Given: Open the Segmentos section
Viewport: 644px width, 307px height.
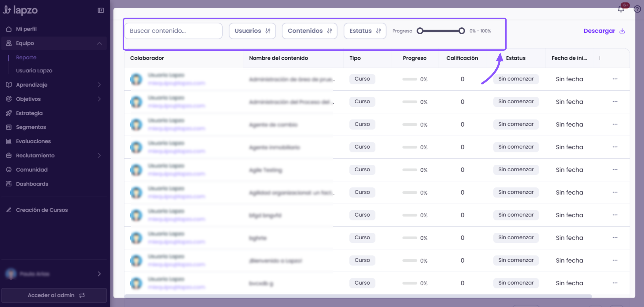Looking at the screenshot, I should [x=31, y=127].
